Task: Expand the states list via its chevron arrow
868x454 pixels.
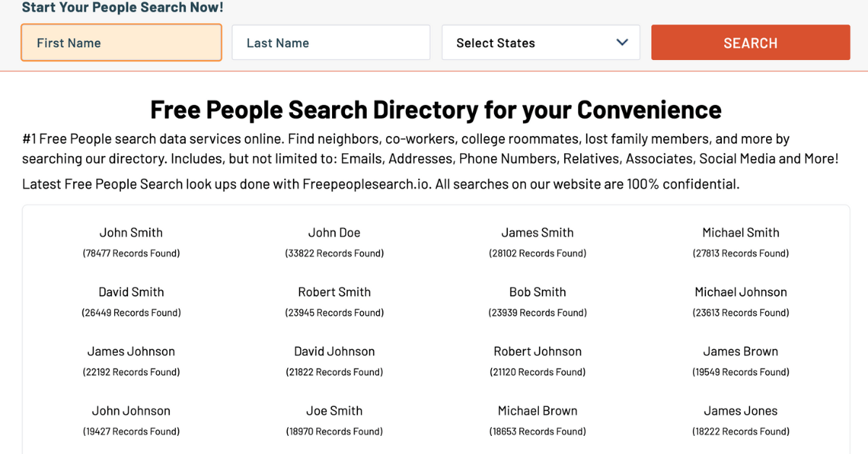Action: pos(622,42)
